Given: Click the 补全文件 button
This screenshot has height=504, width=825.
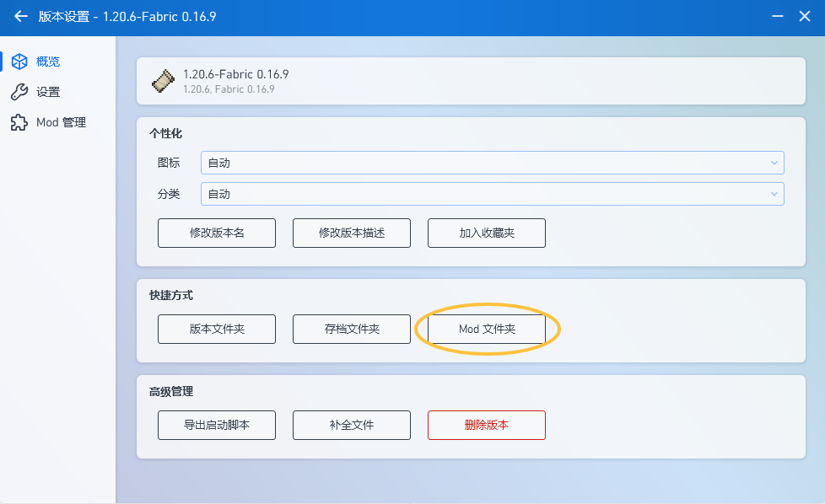Looking at the screenshot, I should (352, 425).
